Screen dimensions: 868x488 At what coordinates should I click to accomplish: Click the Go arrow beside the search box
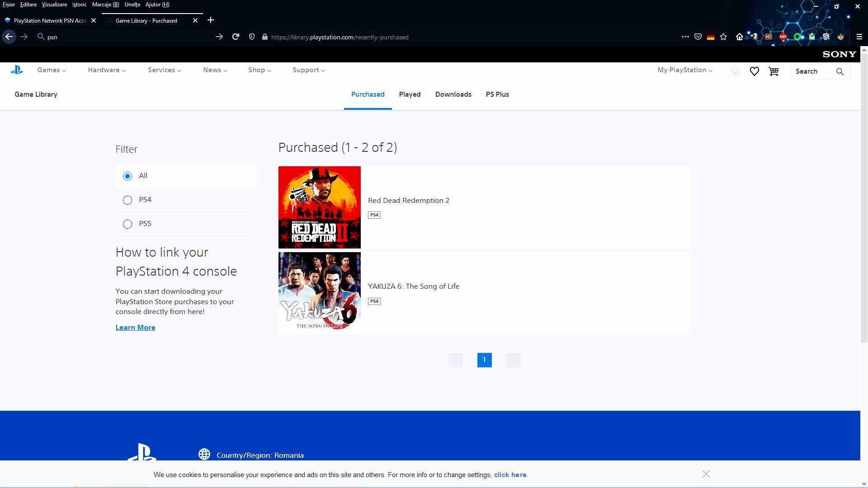219,37
